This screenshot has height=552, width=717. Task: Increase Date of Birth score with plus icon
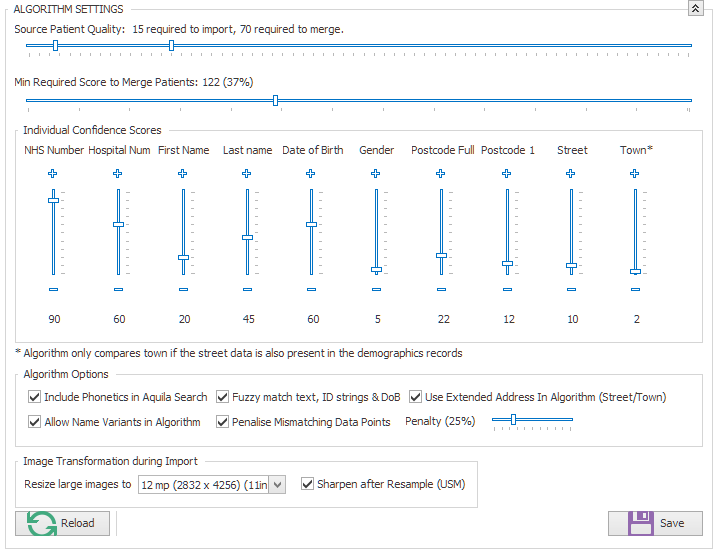[x=310, y=173]
